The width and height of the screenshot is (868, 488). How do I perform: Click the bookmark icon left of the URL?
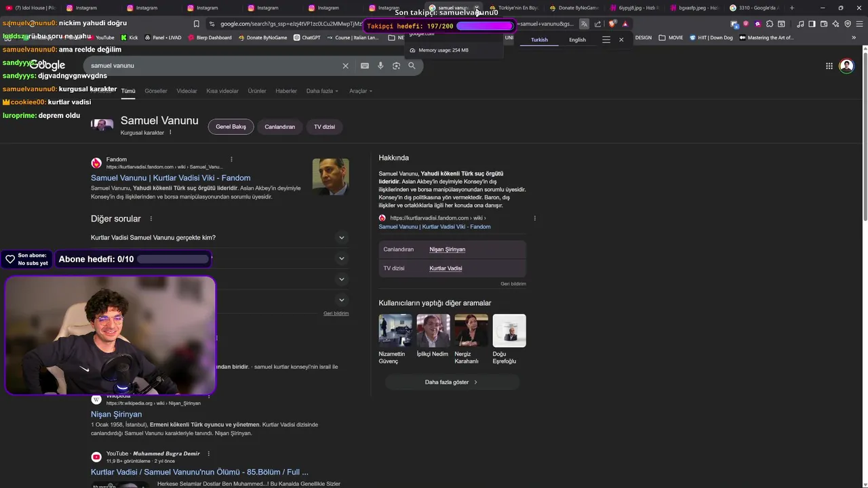click(197, 24)
